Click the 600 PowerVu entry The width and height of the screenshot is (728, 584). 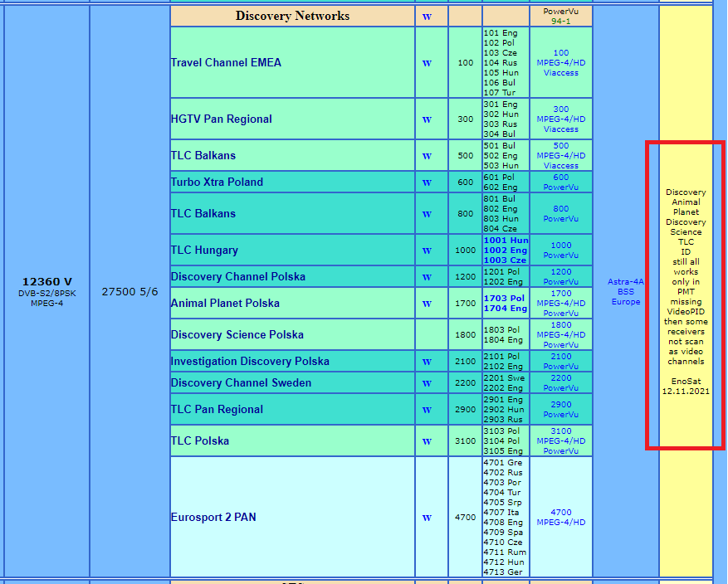click(561, 182)
